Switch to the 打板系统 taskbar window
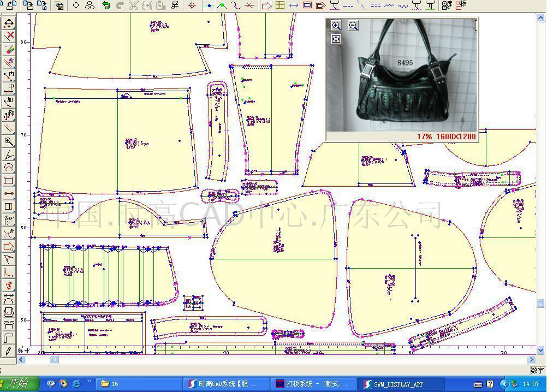The image size is (559, 392). click(x=314, y=384)
